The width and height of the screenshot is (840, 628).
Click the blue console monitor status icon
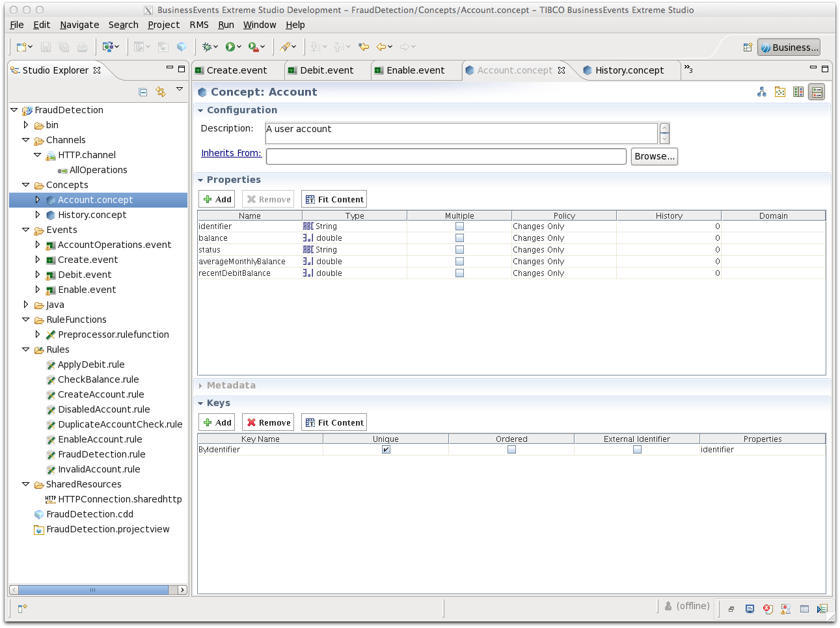click(750, 609)
